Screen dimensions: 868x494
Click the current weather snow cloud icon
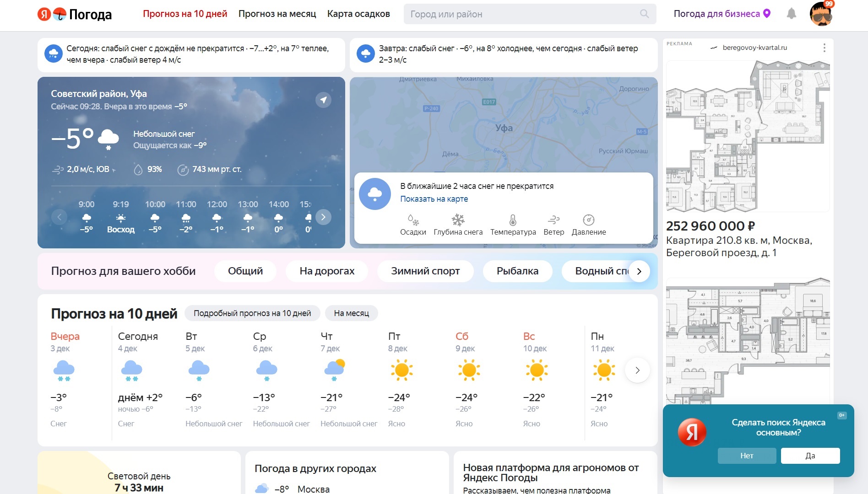108,139
